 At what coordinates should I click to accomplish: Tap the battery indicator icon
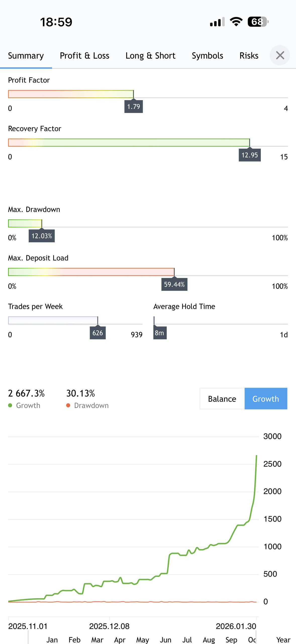[x=258, y=22]
